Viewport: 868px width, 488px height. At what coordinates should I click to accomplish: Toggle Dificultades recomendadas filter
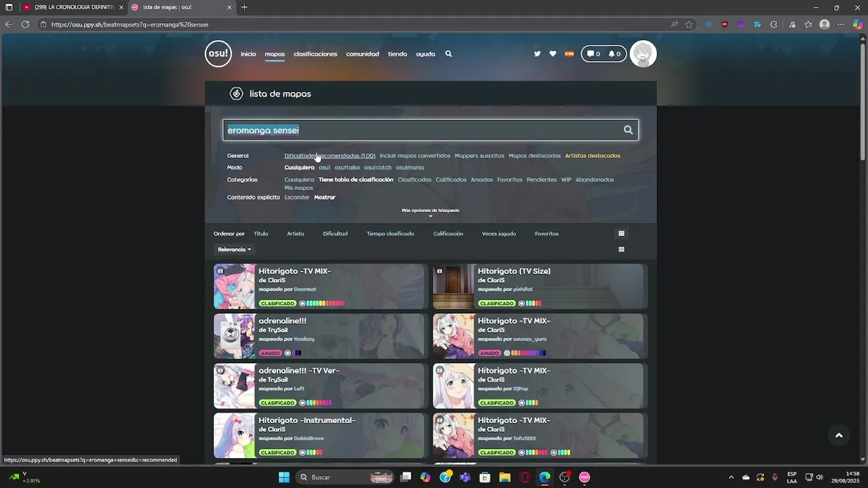[330, 156]
